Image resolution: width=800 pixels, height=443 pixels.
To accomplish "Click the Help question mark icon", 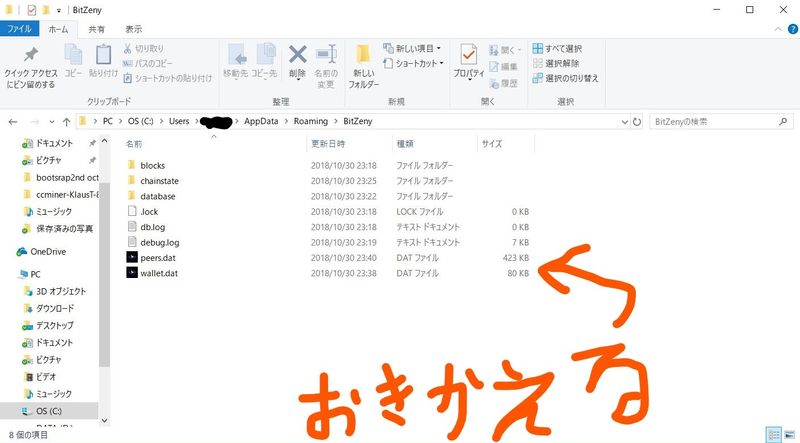I will [x=793, y=29].
